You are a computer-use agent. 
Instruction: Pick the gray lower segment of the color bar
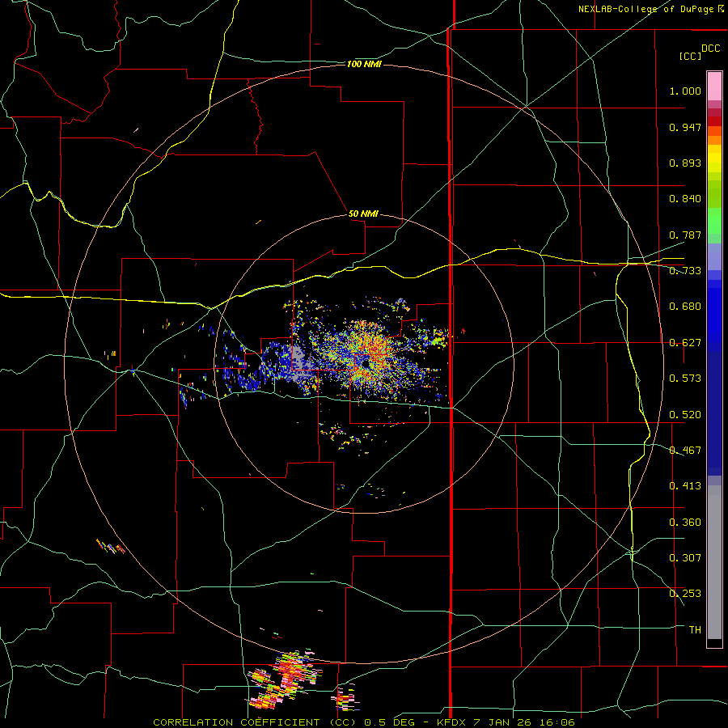[714, 562]
